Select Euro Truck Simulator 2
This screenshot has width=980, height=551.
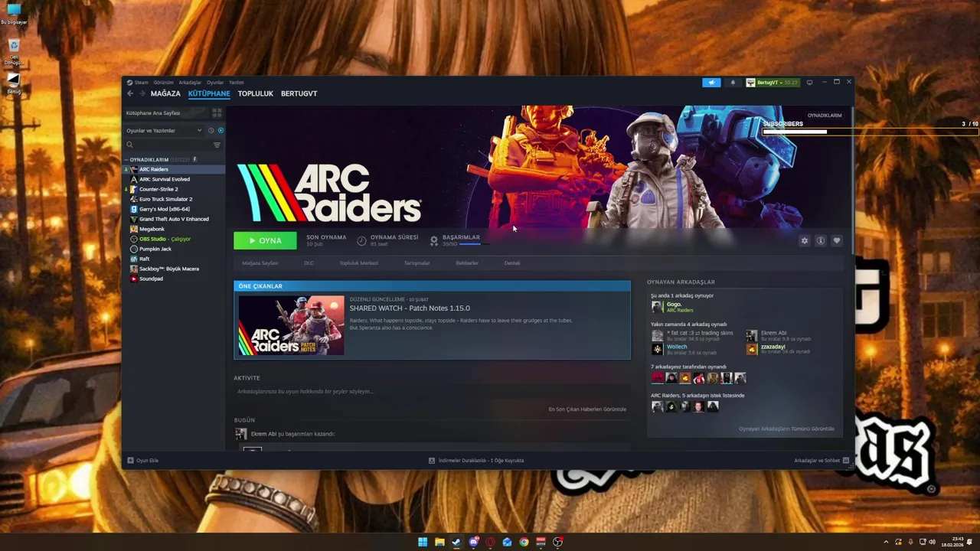(x=174, y=199)
